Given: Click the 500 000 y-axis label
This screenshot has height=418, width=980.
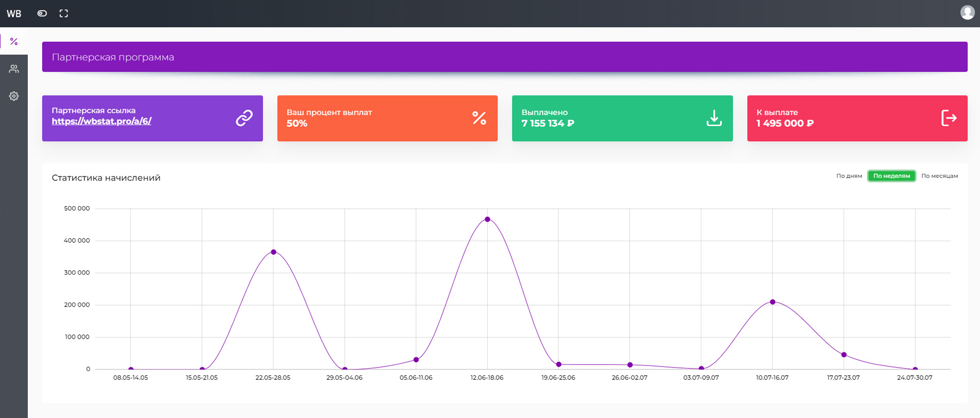Looking at the screenshot, I should (x=77, y=209).
